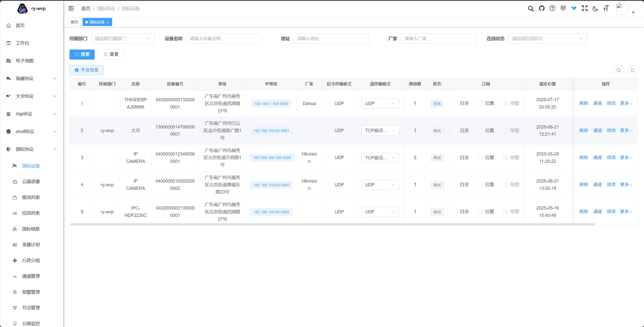
Task: Click the 设备名称 input field
Action: coord(224,39)
